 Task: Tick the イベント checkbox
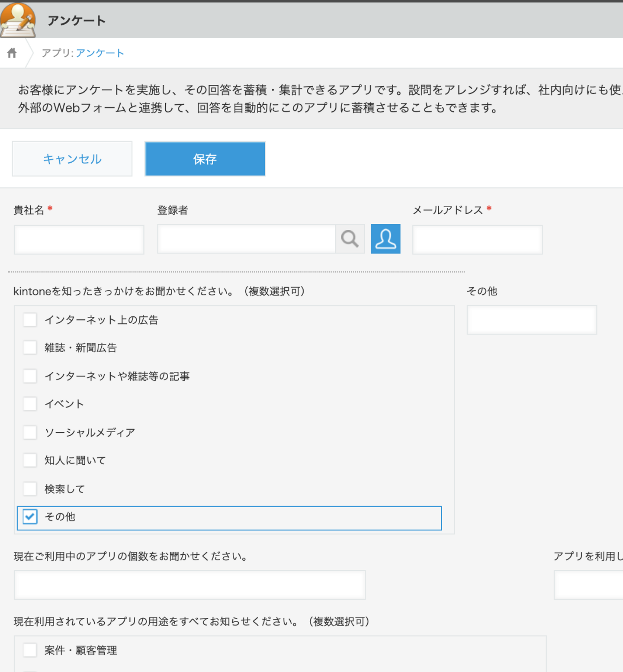point(30,404)
